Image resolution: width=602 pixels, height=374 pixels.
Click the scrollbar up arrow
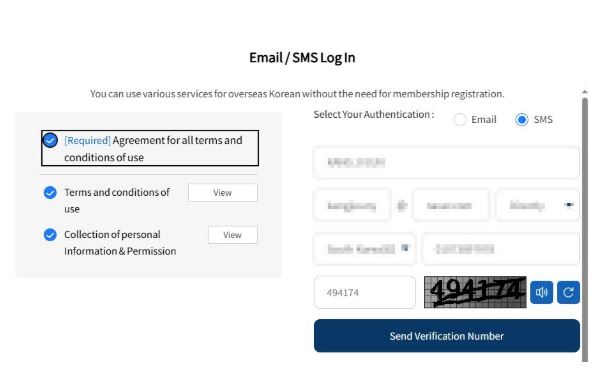585,92
